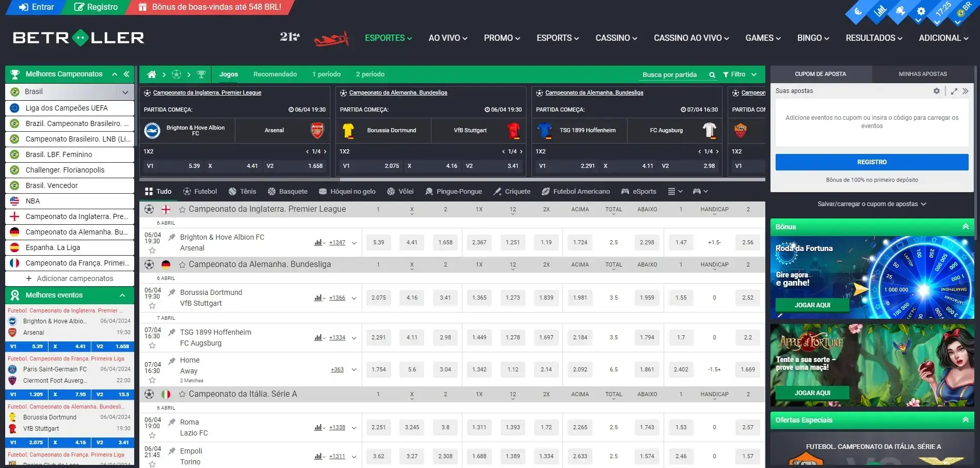Click the home icon in breadcrumb bar
This screenshot has width=980, height=468.
tap(152, 74)
